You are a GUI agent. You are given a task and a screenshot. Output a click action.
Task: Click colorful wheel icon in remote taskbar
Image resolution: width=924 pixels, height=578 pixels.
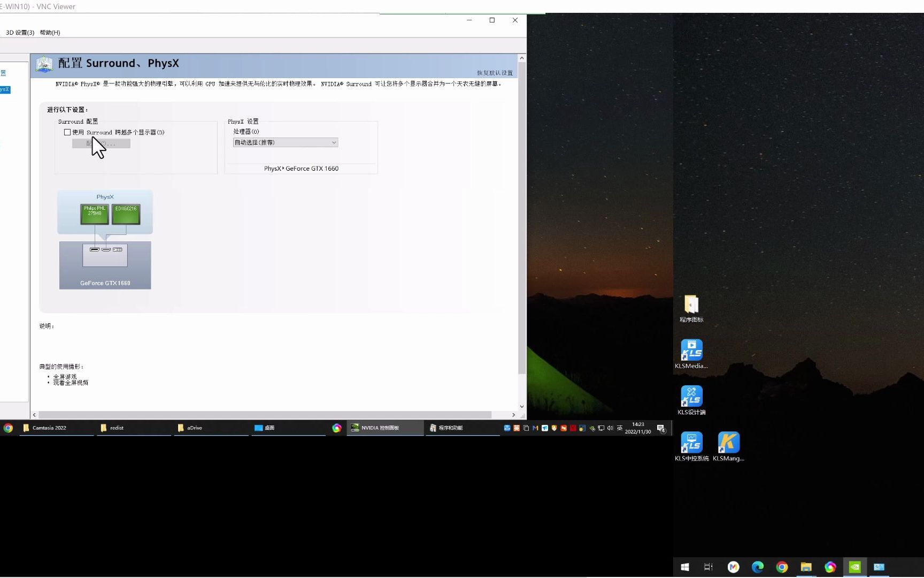coord(336,428)
